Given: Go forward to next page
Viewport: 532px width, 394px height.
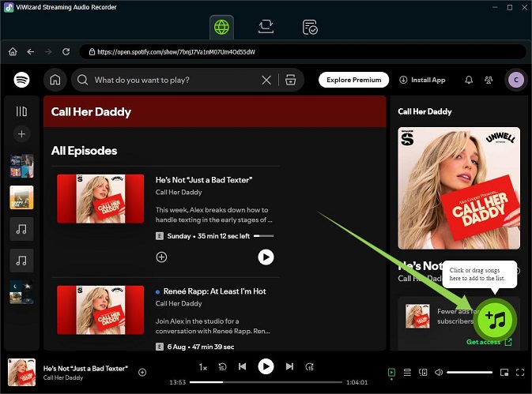Looking at the screenshot, I should click(48, 51).
